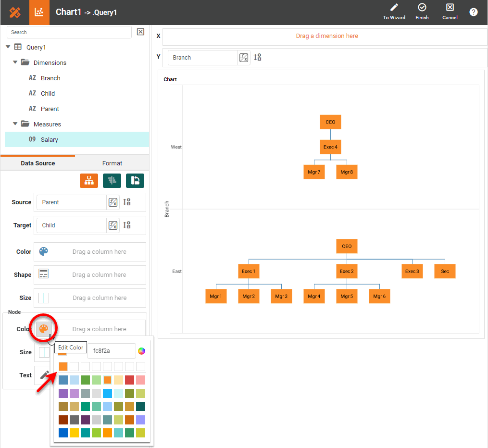The width and height of the screenshot is (488, 448).
Task: Select the linear tree layout icon
Action: (x=112, y=180)
